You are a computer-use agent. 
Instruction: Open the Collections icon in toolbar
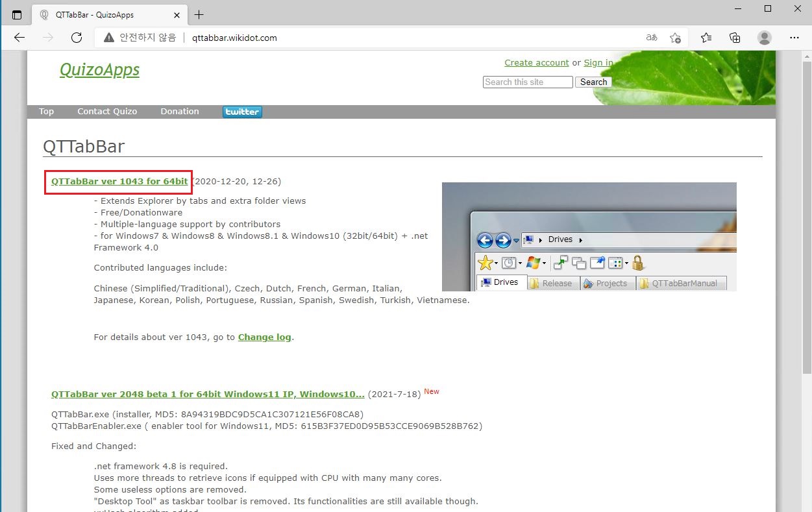[x=735, y=38]
